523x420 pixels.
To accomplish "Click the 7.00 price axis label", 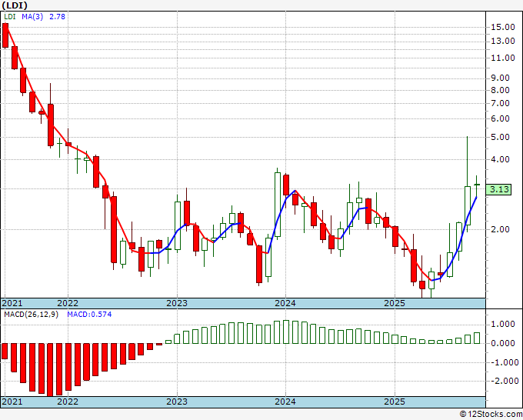I will pos(500,103).
